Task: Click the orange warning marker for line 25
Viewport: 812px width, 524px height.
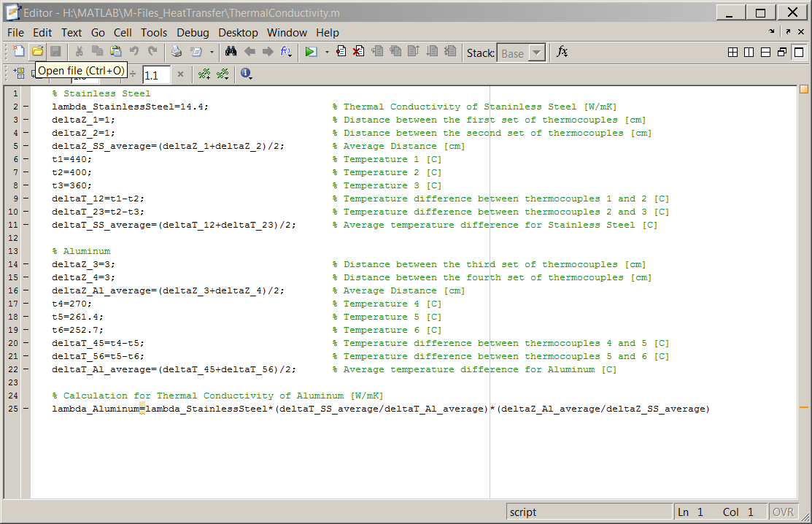Action: coord(804,407)
